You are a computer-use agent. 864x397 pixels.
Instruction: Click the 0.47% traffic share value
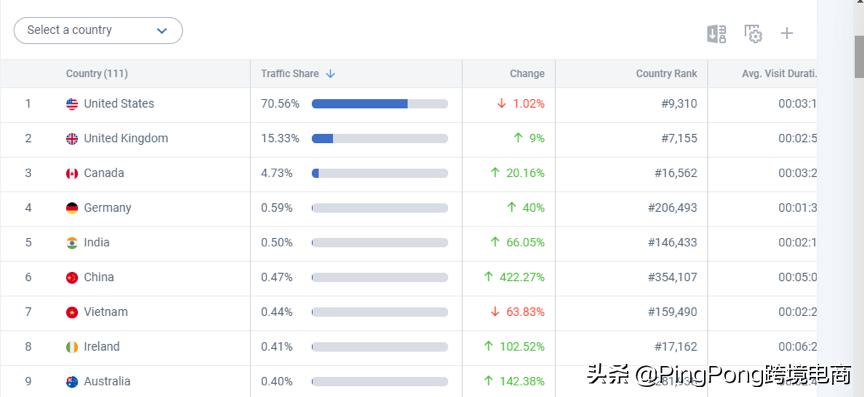277,277
